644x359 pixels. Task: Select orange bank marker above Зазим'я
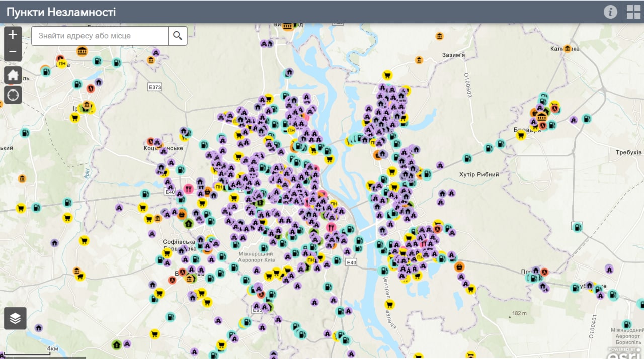click(440, 36)
